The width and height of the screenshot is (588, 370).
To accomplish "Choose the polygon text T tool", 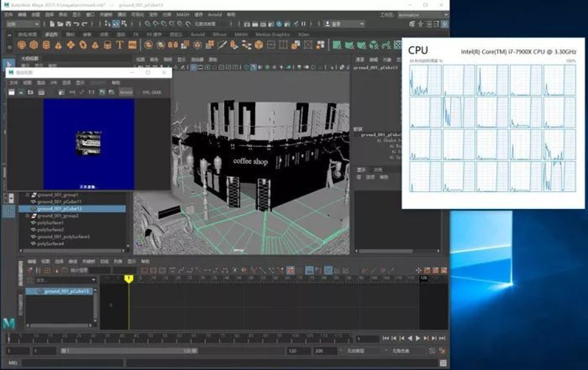I will tap(120, 45).
